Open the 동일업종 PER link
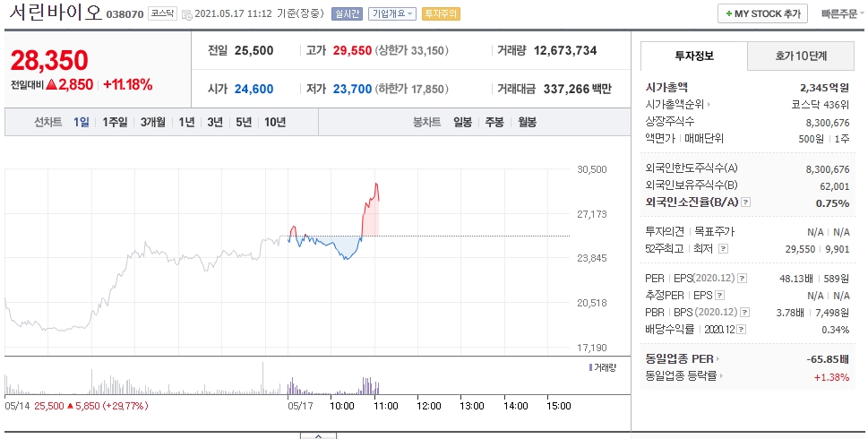Screen dimensions: 868x439 pyautogui.click(x=679, y=360)
